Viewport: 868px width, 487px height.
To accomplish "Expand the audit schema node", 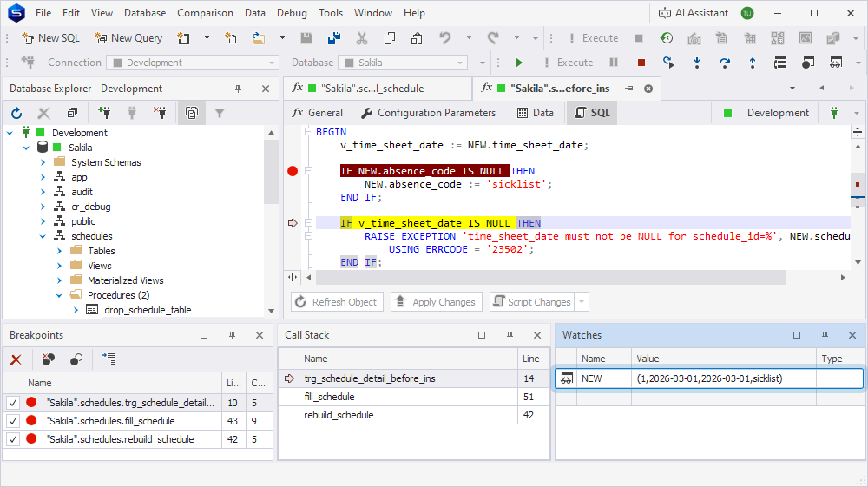I will coord(43,192).
